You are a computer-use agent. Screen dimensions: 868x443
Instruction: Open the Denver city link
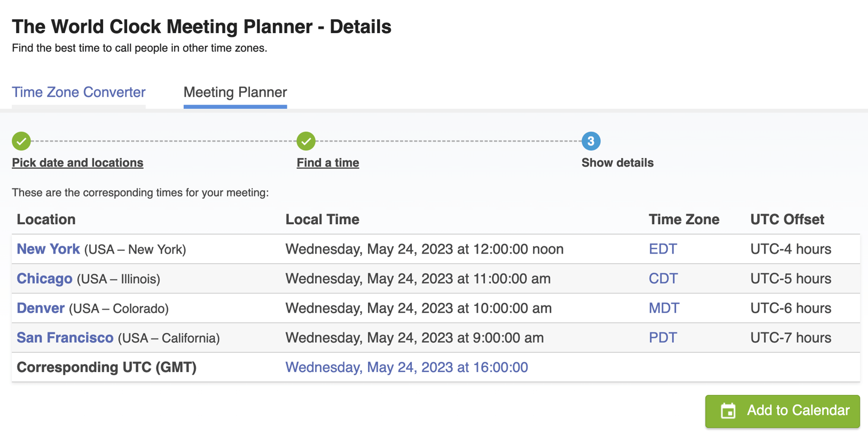point(41,308)
